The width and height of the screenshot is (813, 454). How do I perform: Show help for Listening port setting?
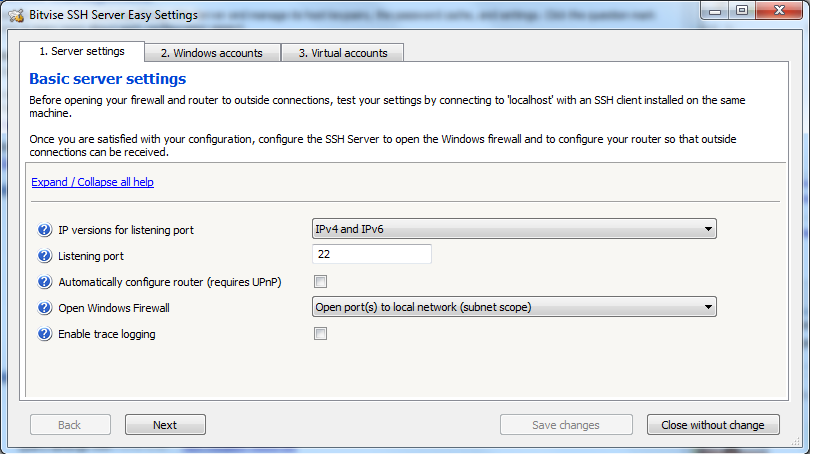tap(45, 256)
